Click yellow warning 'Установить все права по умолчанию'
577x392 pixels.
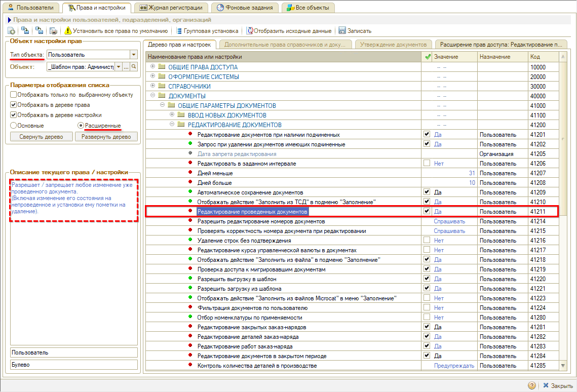coord(69,31)
